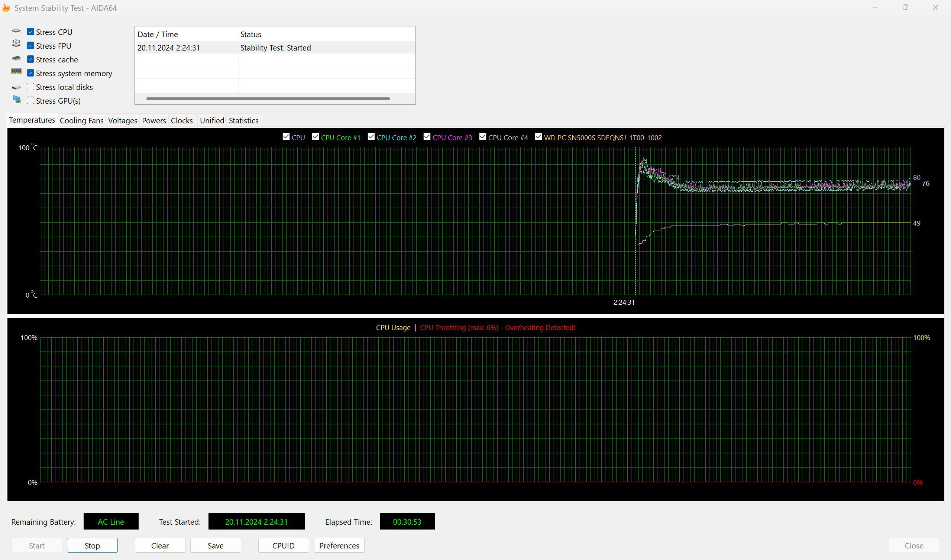Click the CPU stress test icon
The height and width of the screenshot is (560, 951).
pos(17,31)
